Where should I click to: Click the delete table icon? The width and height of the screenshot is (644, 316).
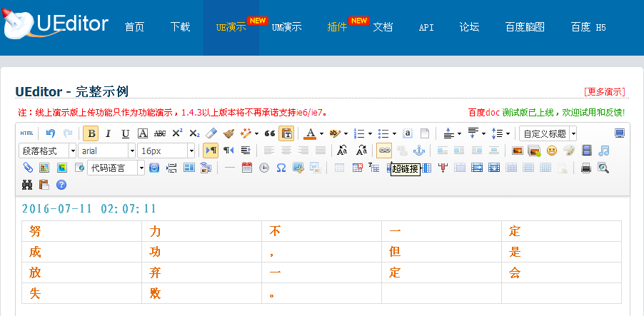357,168
